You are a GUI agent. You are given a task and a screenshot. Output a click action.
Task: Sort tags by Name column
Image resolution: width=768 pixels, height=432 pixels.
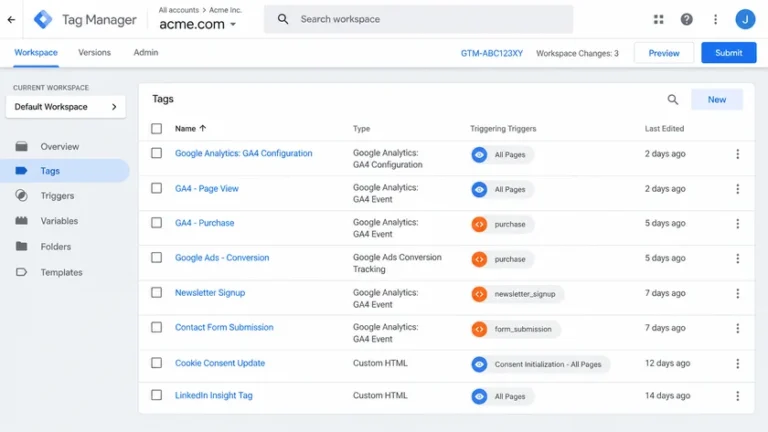(191, 128)
